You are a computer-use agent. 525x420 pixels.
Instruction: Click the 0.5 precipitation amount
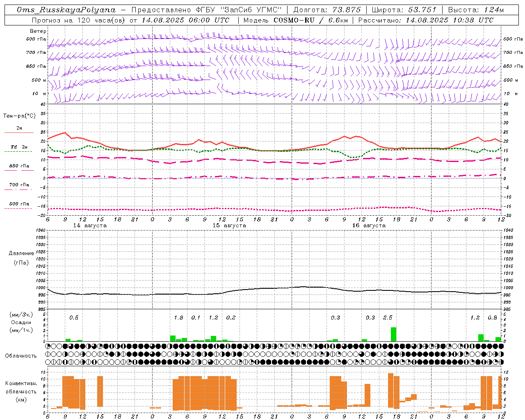pyautogui.click(x=74, y=317)
